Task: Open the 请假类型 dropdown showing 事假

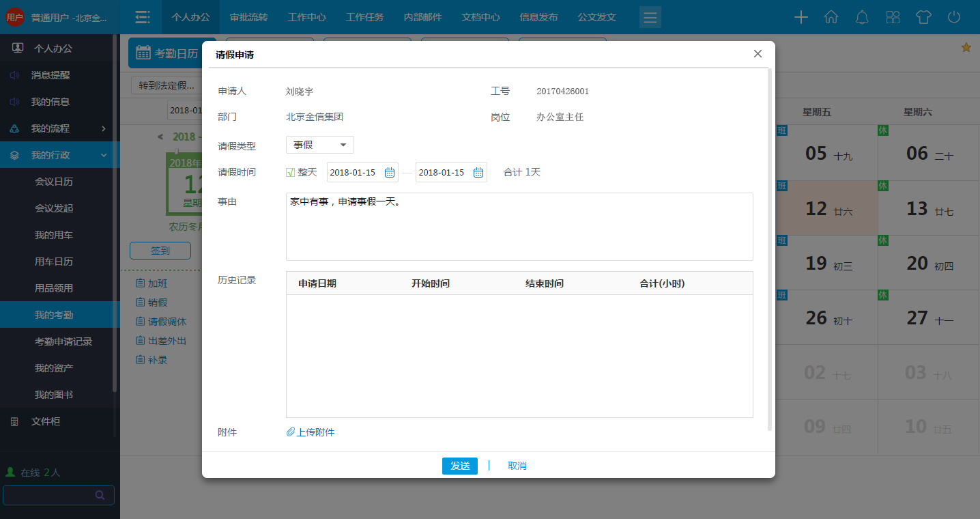Action: [319, 145]
